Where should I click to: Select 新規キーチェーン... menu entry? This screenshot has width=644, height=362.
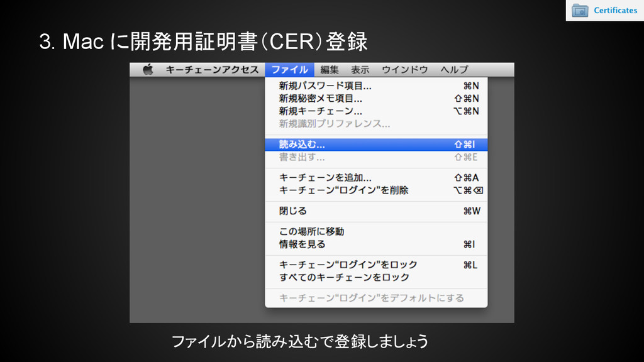[x=376, y=111]
